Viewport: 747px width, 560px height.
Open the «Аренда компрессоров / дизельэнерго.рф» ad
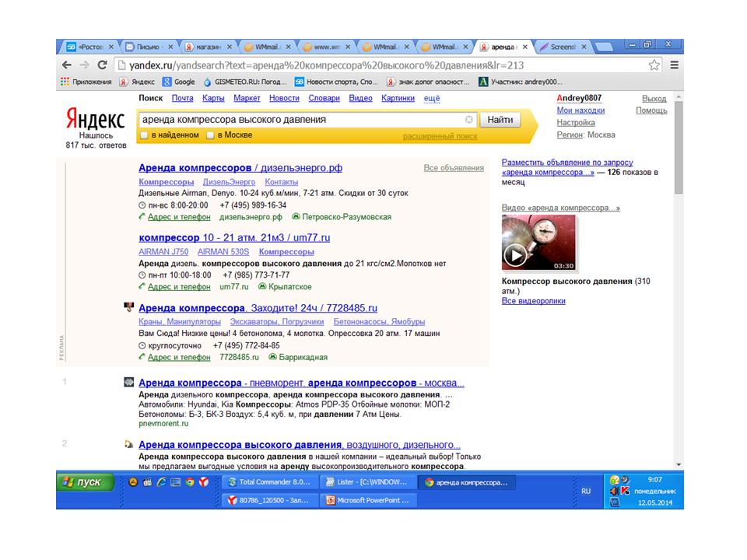[240, 168]
